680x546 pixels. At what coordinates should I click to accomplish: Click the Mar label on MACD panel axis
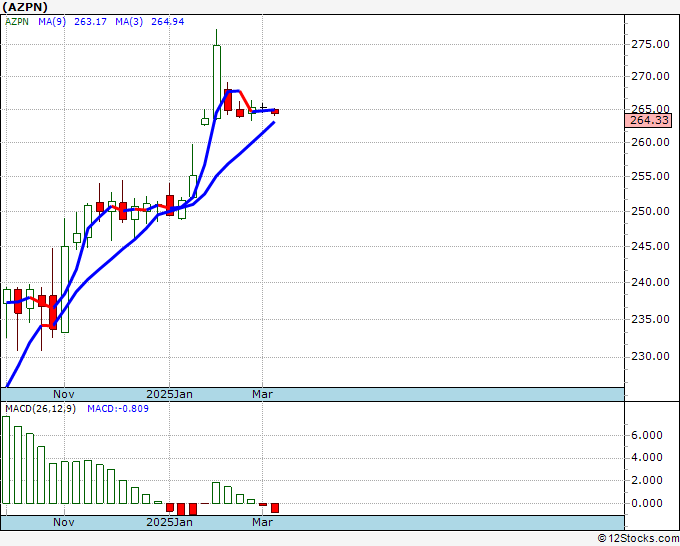262,522
